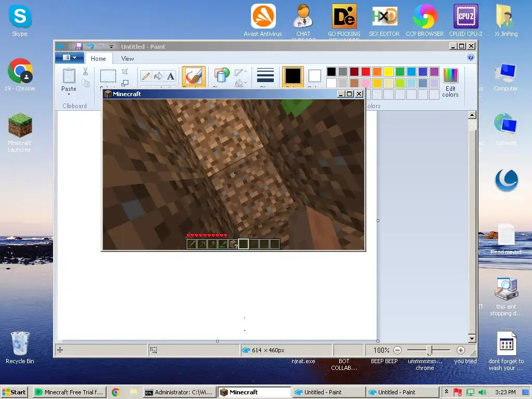Click the highlighted empty Minecraft hotbar slot
Viewport: 532px width, 399px height.
[244, 244]
